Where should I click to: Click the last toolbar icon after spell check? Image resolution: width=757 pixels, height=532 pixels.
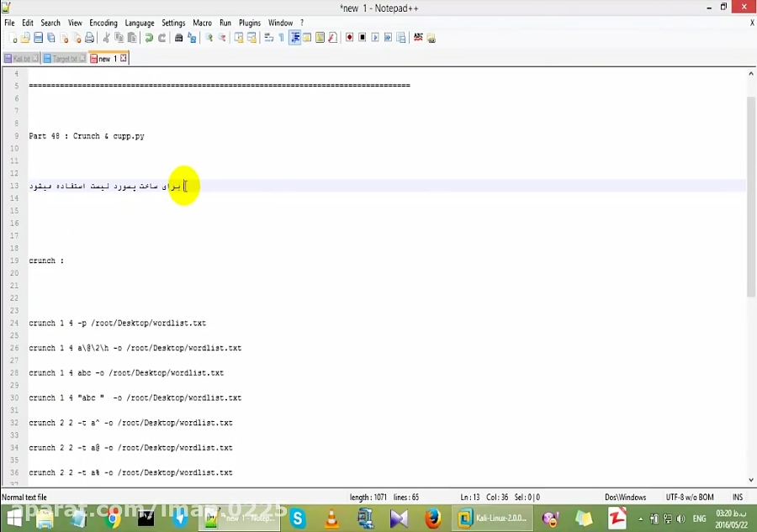[x=431, y=38]
